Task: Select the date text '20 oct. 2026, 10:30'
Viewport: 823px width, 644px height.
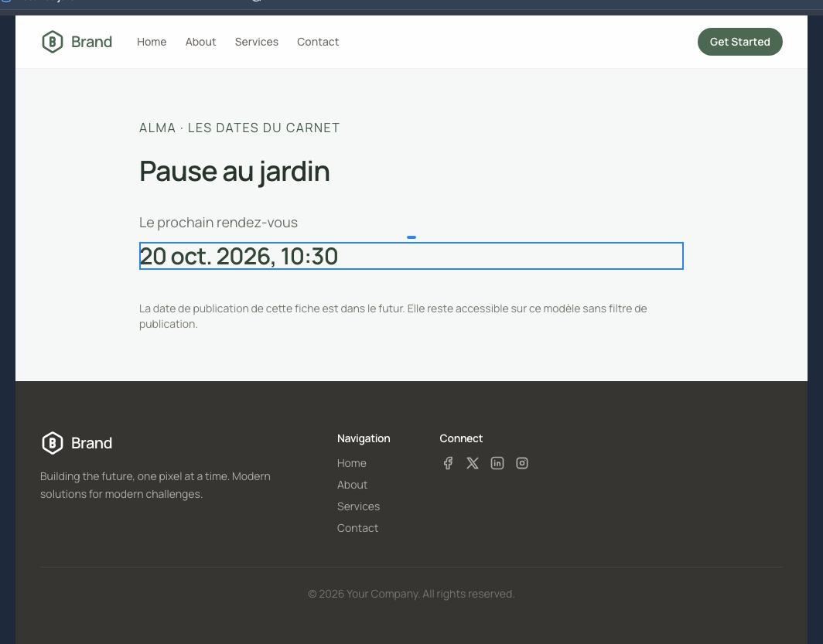Action: 239,257
